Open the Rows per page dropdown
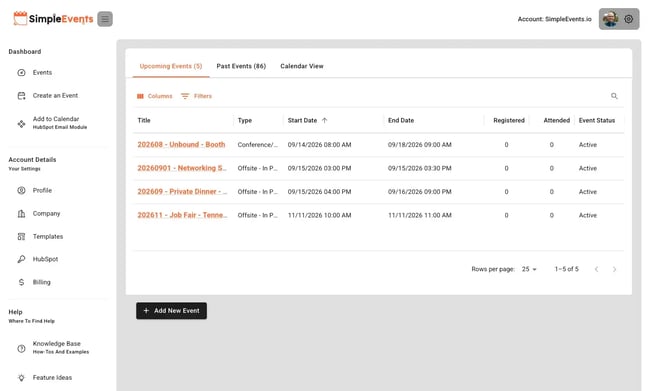 coord(529,269)
